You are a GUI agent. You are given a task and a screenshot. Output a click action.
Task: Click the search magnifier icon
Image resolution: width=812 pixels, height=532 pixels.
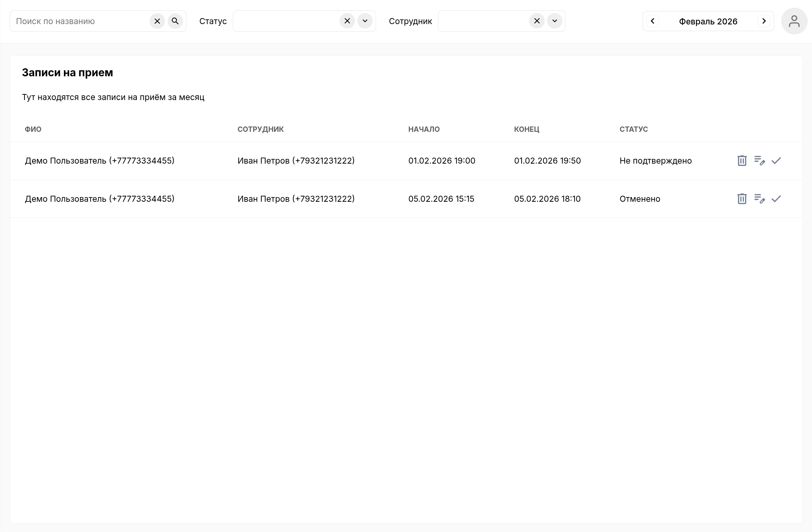coord(175,21)
